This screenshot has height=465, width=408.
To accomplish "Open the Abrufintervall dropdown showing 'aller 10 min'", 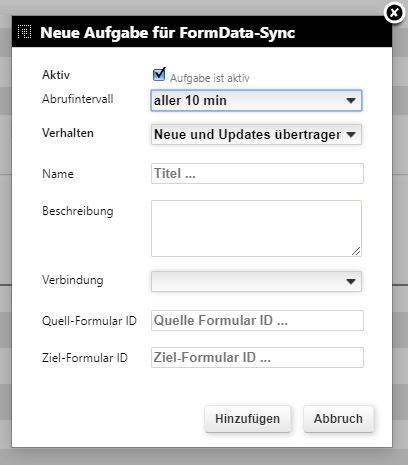I will (x=256, y=100).
